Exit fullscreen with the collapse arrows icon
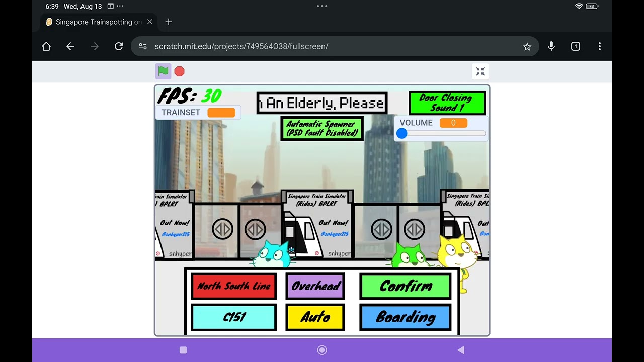Viewport: 644px width, 362px height. [480, 71]
